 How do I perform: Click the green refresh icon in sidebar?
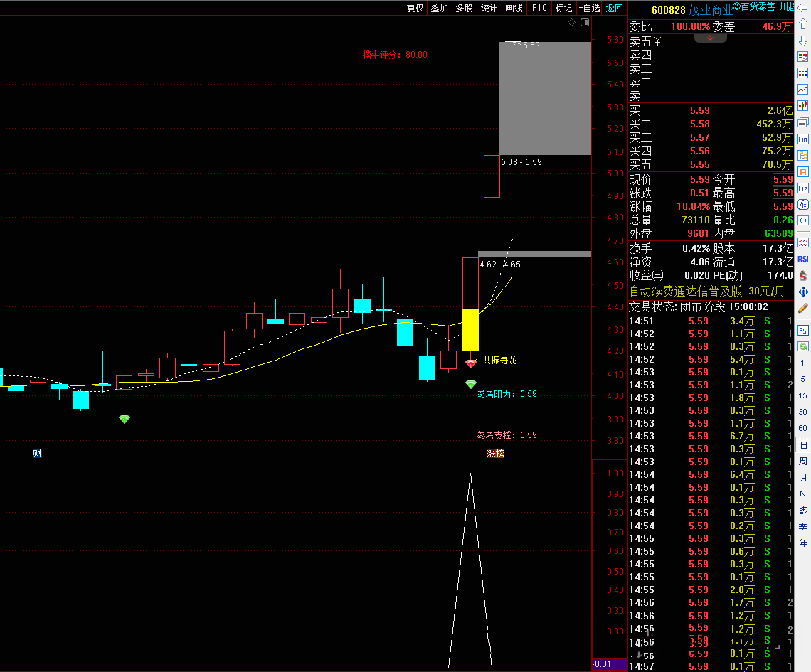[803, 347]
